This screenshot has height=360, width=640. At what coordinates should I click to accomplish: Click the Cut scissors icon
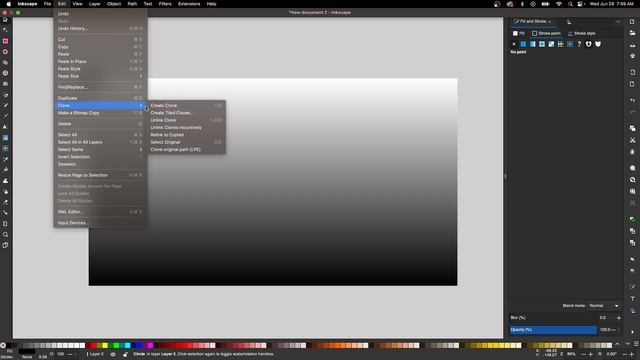click(x=632, y=140)
